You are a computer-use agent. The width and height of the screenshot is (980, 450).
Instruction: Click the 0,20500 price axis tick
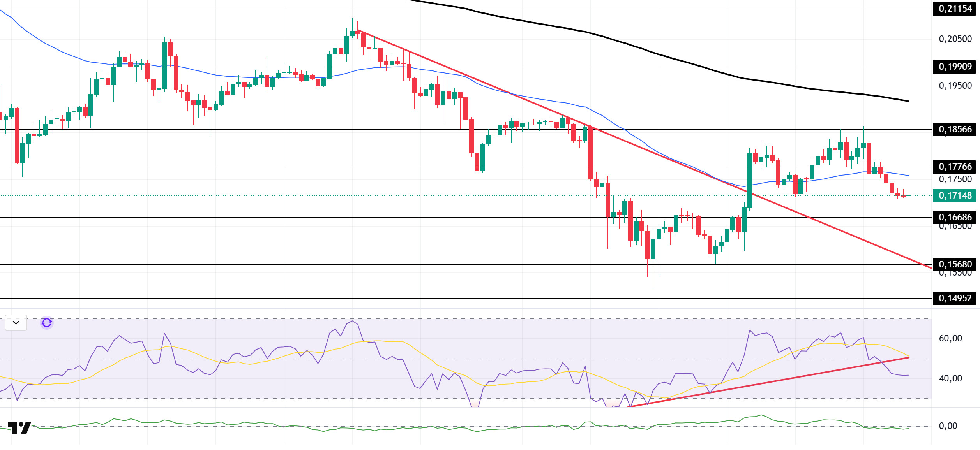pyautogui.click(x=955, y=39)
